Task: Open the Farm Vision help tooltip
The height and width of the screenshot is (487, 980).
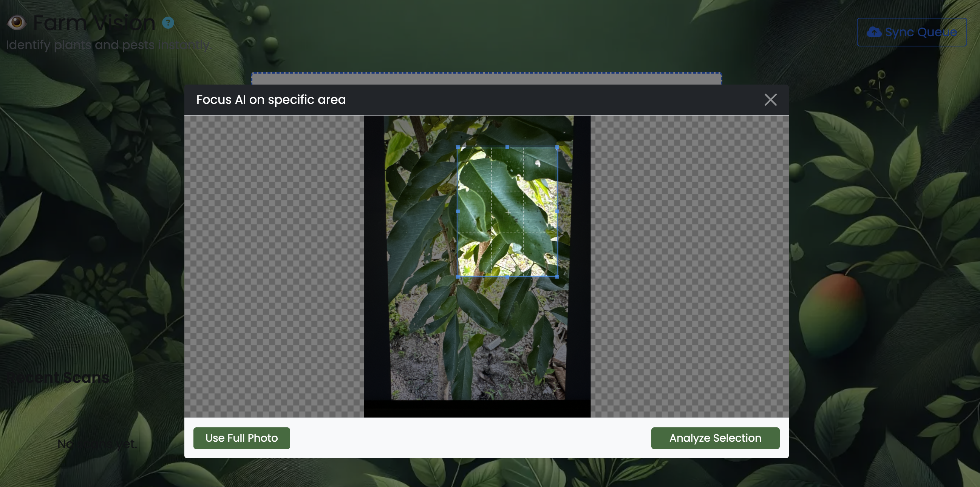Action: click(167, 23)
